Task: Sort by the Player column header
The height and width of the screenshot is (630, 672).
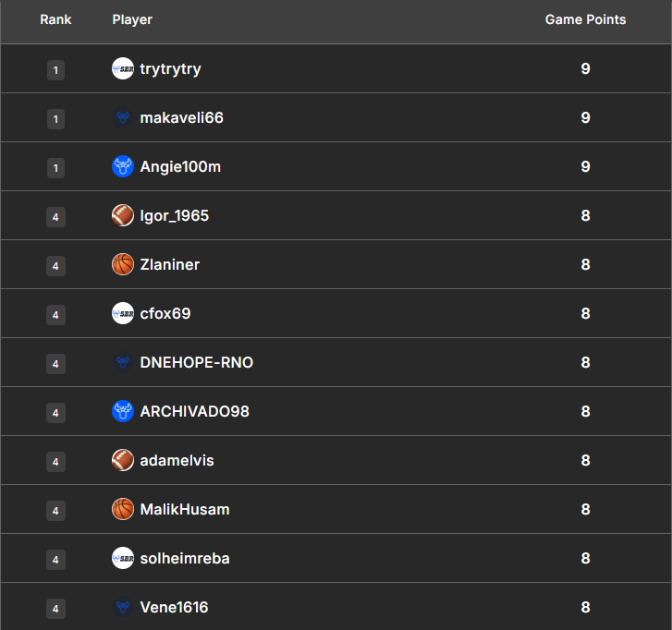Action: point(132,19)
